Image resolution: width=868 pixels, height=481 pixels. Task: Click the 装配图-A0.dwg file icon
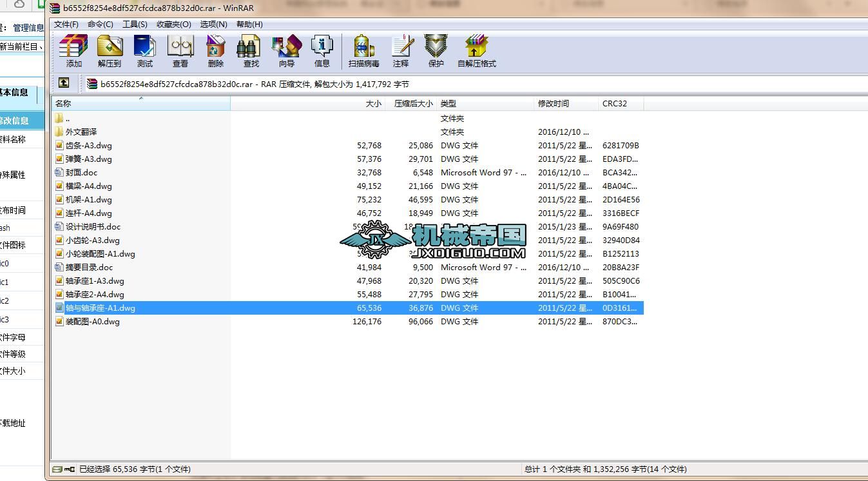pyautogui.click(x=59, y=321)
